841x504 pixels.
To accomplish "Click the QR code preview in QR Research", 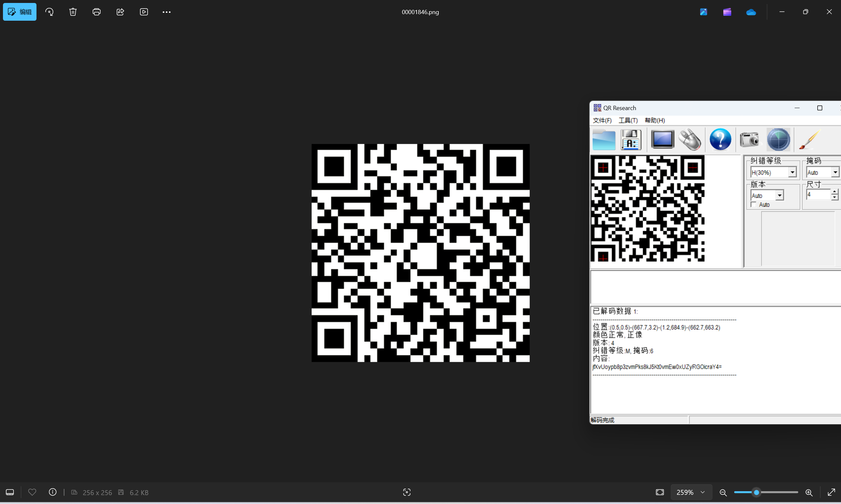I will point(647,209).
